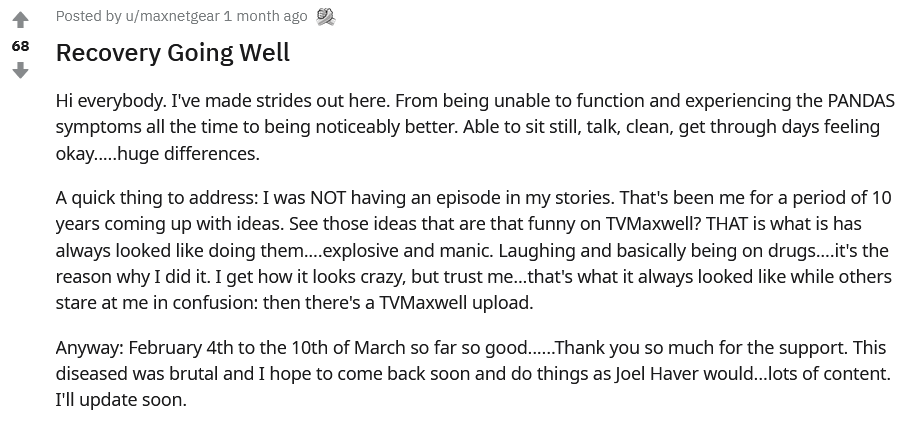The image size is (912, 424).
Task: Click the phrase 'huge differences' in the text
Action: point(187,154)
